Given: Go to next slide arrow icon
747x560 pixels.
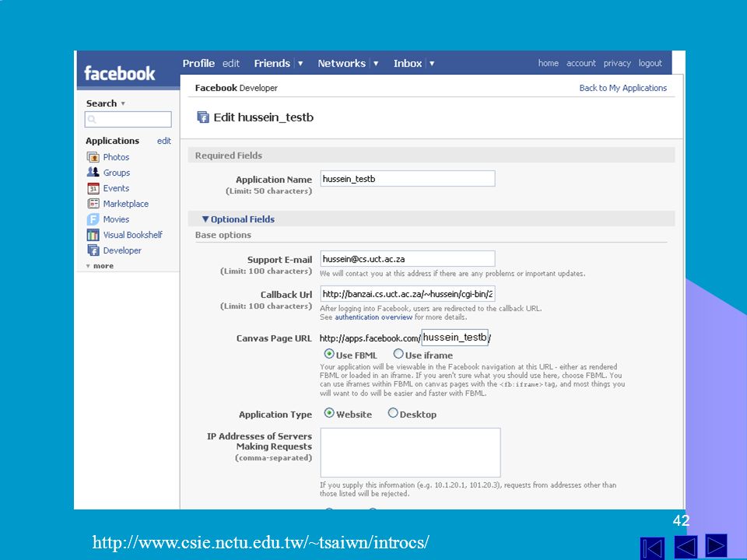Looking at the screenshot, I should click(x=716, y=546).
